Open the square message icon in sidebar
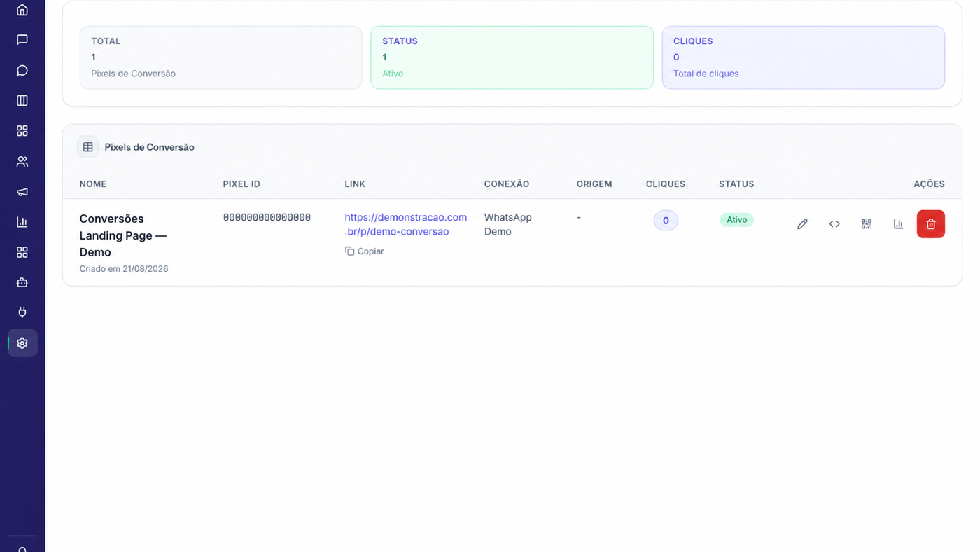This screenshot has height=552, width=980. tap(22, 40)
